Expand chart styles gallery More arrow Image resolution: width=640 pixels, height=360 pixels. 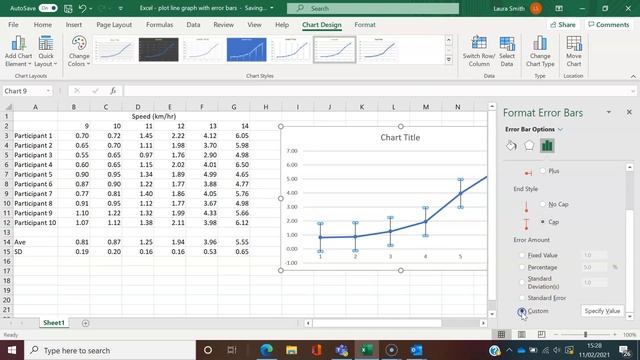449,60
